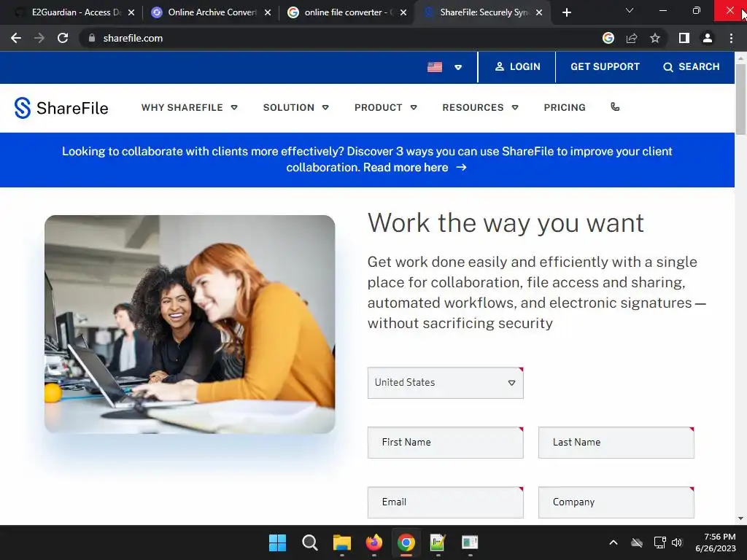
Task: Open the last app icon in the taskbar
Action: point(470,542)
